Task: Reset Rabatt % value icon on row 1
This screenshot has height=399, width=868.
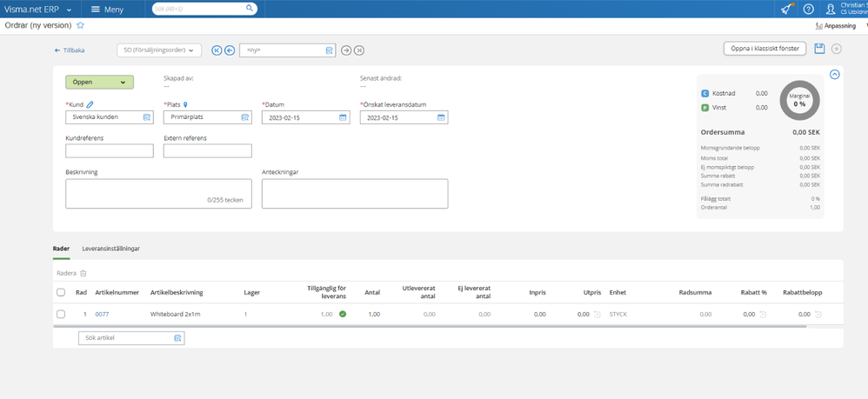Action: (x=762, y=315)
